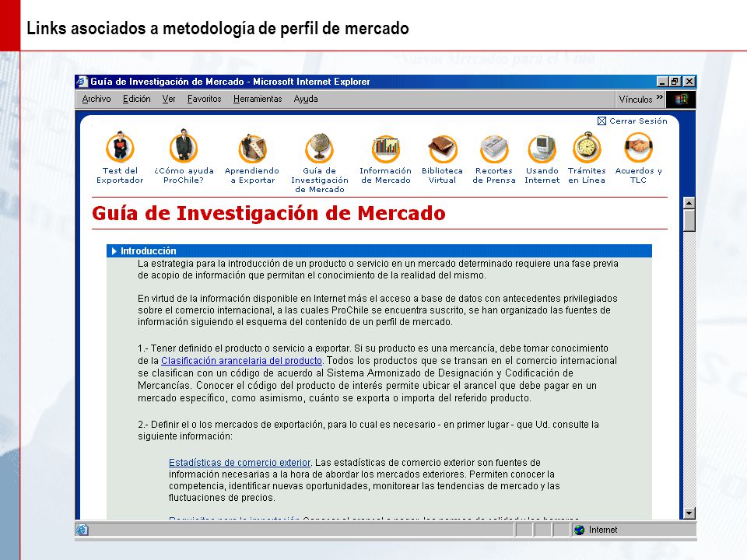Expand the Vínculos toolbar chevron

tap(659, 98)
